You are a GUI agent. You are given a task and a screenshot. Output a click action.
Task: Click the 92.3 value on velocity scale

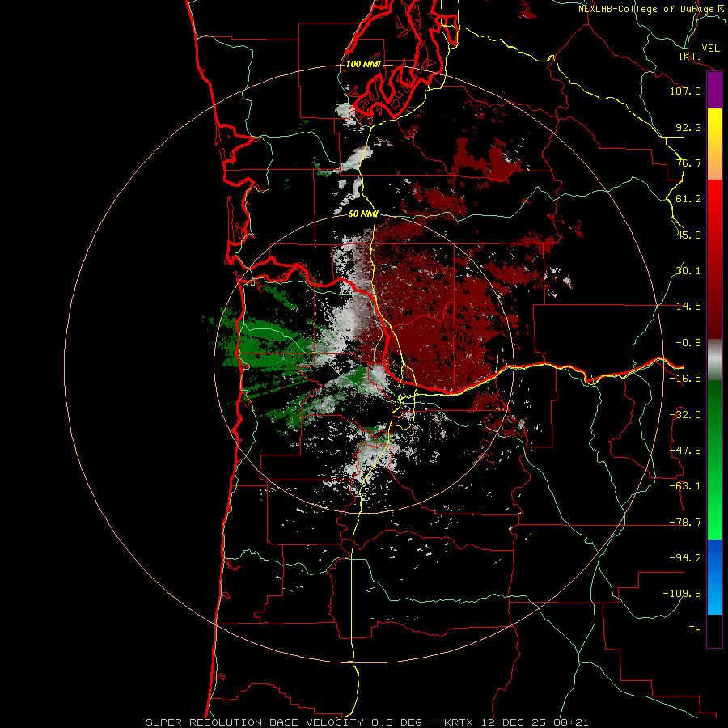[x=688, y=127]
